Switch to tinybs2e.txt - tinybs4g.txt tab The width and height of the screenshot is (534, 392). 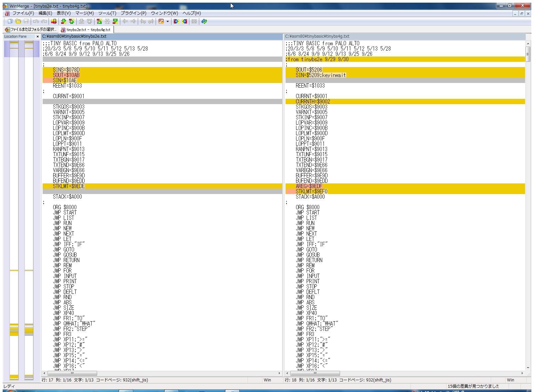click(x=86, y=29)
